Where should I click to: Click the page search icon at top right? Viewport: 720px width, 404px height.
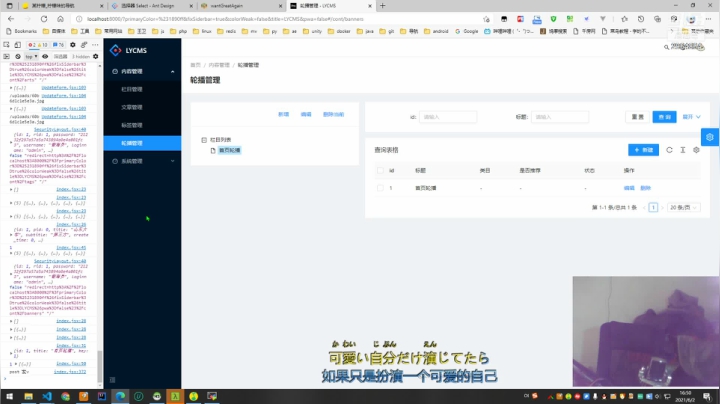tap(666, 47)
